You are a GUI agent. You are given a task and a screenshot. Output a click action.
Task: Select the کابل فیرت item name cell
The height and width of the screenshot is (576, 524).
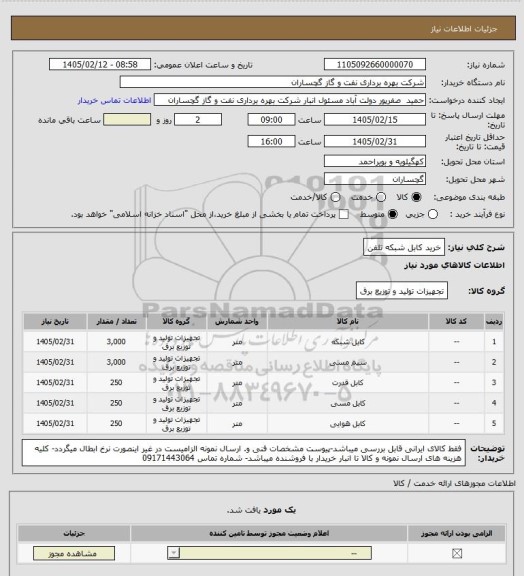(x=348, y=382)
